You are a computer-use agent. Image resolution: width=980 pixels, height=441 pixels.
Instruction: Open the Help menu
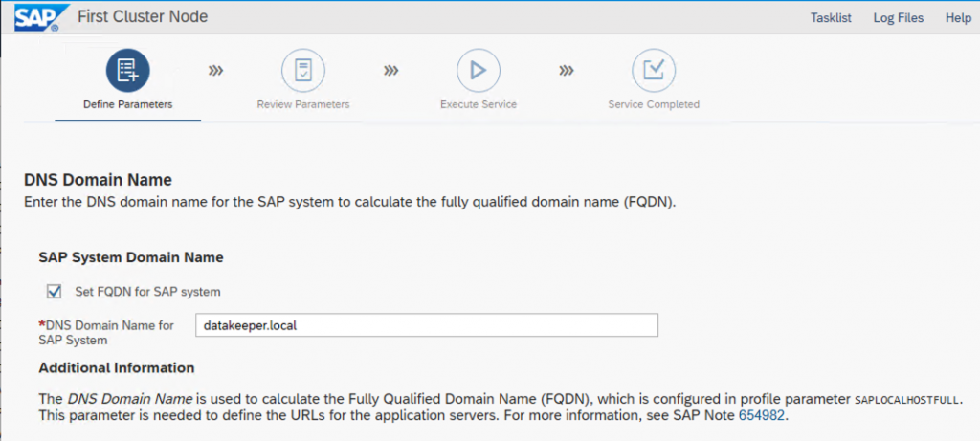[x=958, y=18]
